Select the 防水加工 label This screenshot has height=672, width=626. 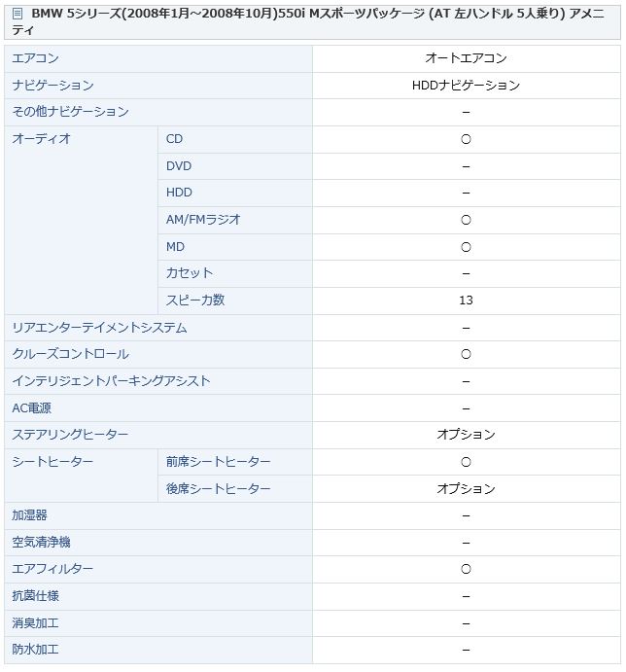coord(35,650)
